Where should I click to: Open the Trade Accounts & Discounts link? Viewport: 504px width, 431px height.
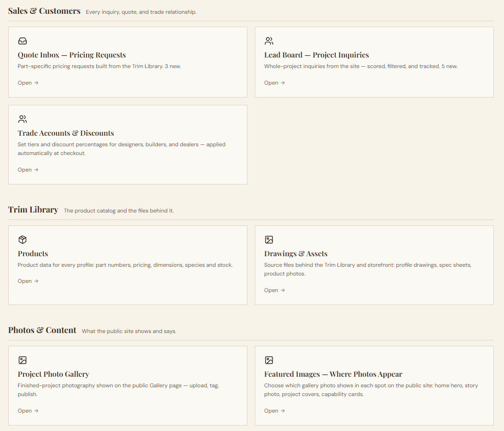click(28, 170)
